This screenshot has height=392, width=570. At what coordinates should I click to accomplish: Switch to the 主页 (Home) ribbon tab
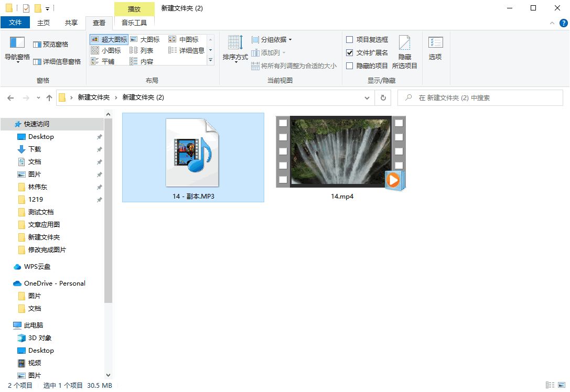click(x=43, y=23)
